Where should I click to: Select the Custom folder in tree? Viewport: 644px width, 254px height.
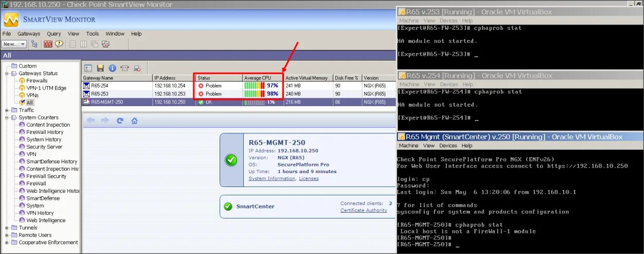click(x=27, y=66)
